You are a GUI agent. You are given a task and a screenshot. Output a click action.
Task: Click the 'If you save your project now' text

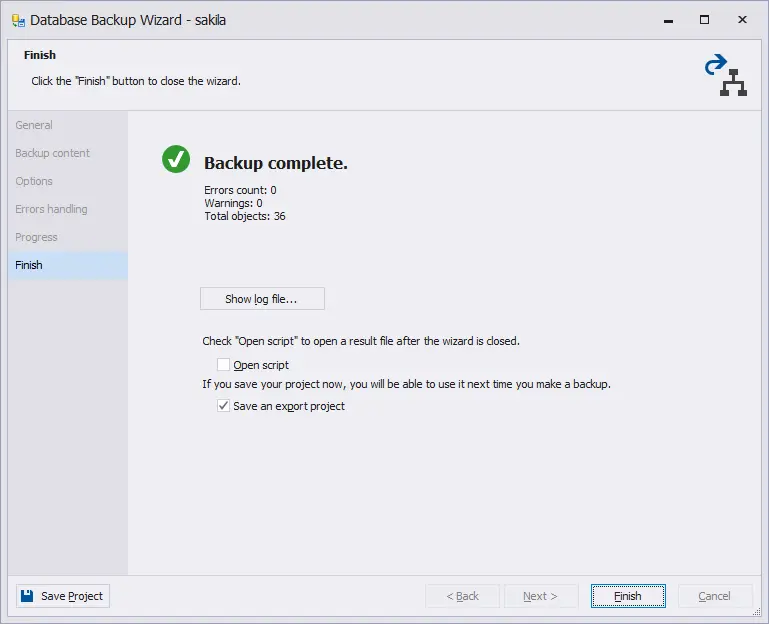(407, 384)
